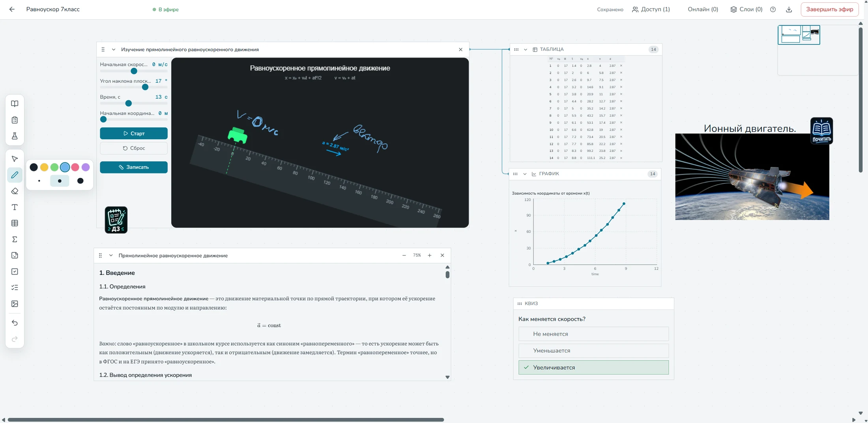Pick the yellow pen color swatch

click(x=44, y=167)
